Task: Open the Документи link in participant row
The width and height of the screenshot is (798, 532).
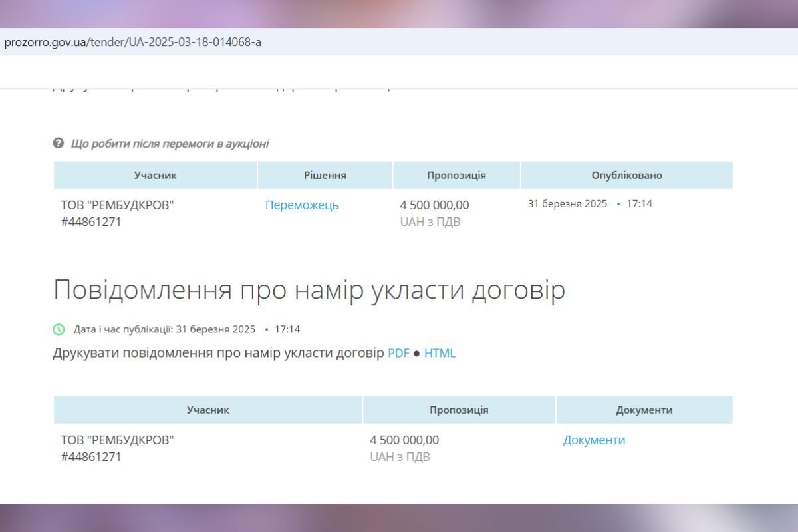Action: coord(594,440)
